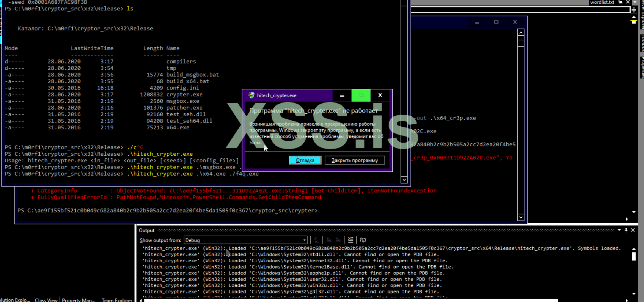Click editor vertical scrollbar up arrow
644x302 pixels.
coord(634,17)
